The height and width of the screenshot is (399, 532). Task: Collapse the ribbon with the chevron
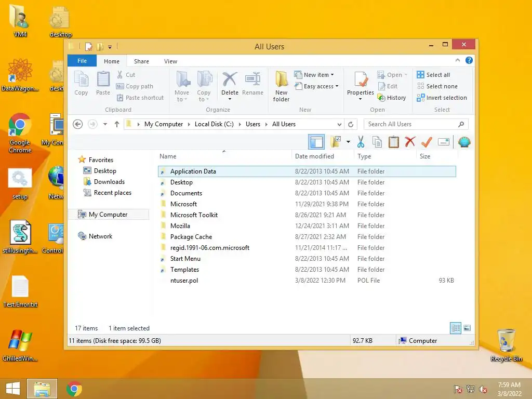click(x=457, y=60)
